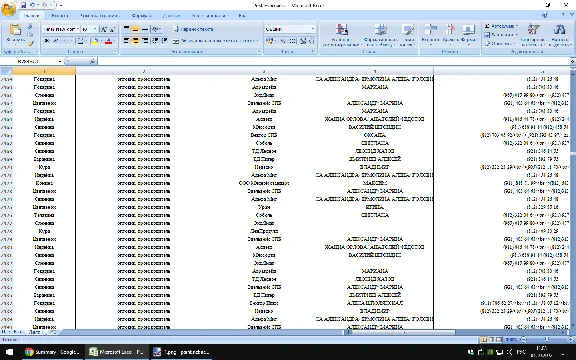The width and height of the screenshot is (576, 360).
Task: Click the AutoSum button
Action: tap(500, 26)
